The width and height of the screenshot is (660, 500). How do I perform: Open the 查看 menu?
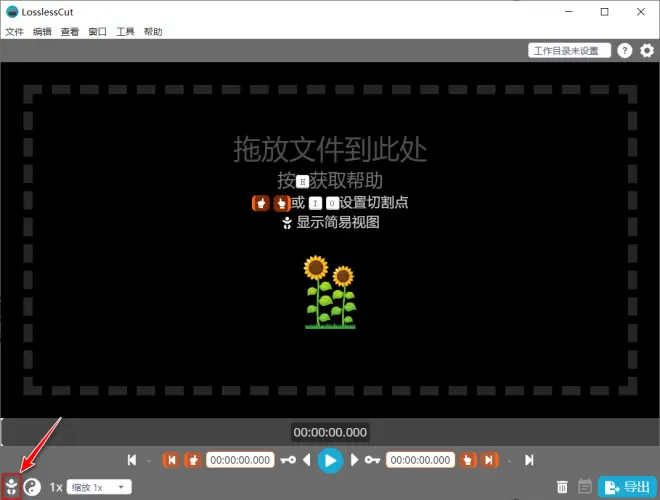pos(70,32)
